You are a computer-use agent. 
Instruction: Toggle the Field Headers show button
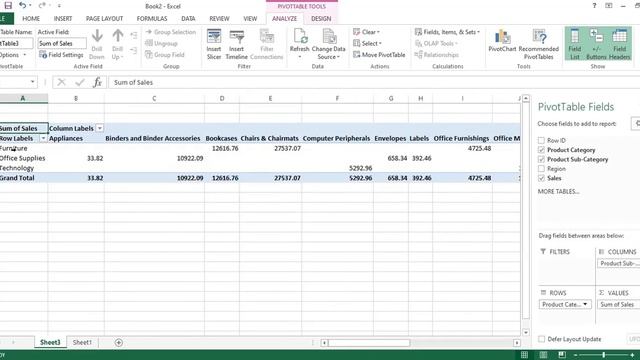pos(619,44)
